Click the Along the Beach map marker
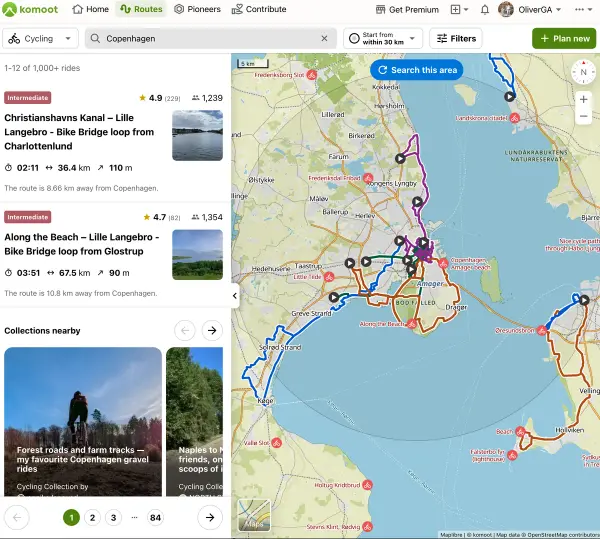 click(411, 324)
